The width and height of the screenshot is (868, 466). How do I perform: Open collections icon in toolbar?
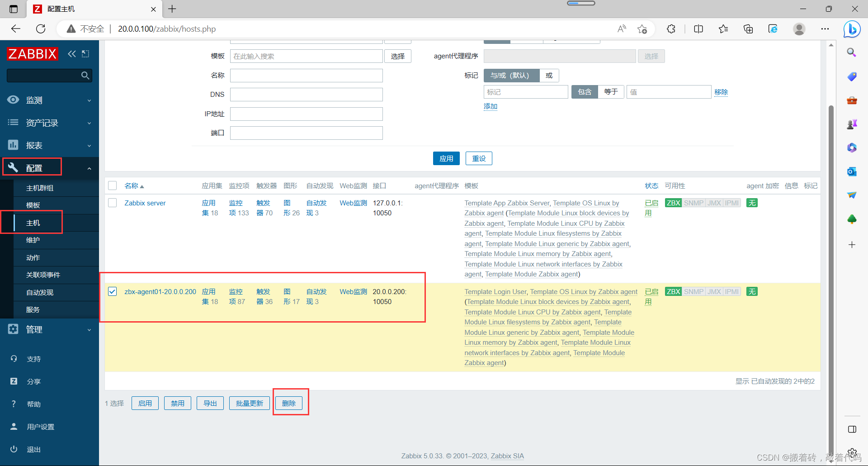(748, 29)
